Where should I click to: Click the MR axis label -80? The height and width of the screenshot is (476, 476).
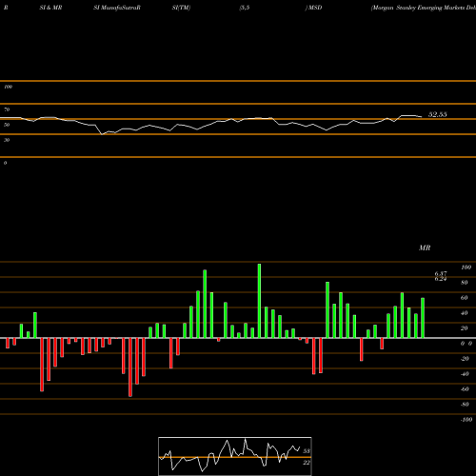coord(465,405)
